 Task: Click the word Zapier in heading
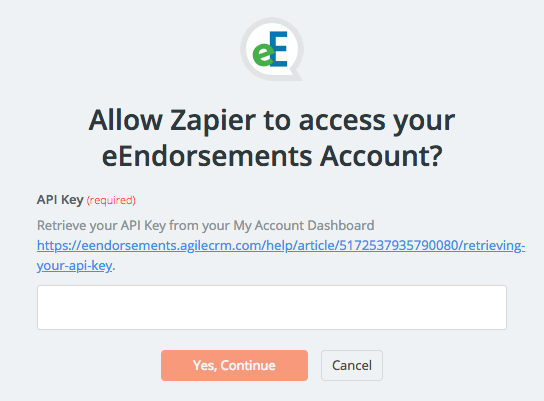tap(213, 121)
